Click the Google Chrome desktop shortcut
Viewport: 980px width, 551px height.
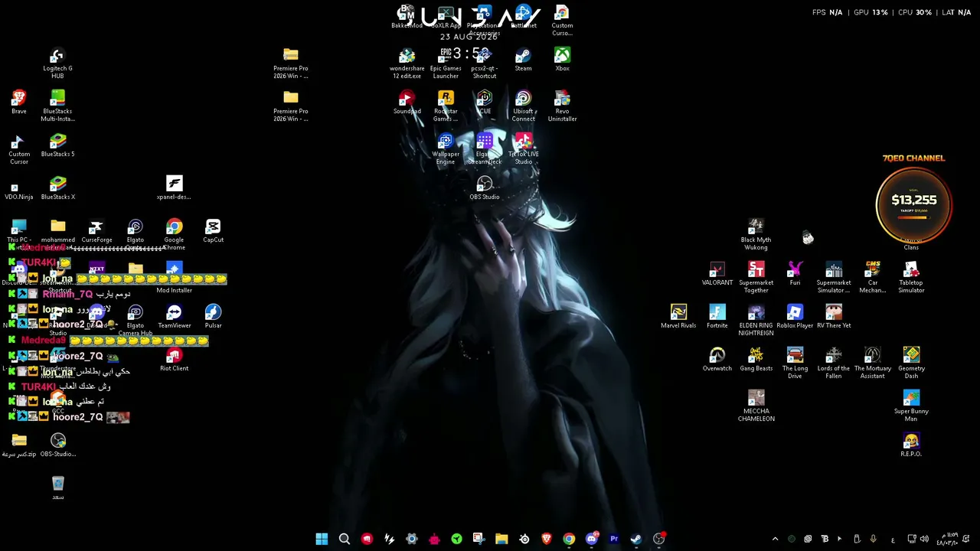coord(175,235)
